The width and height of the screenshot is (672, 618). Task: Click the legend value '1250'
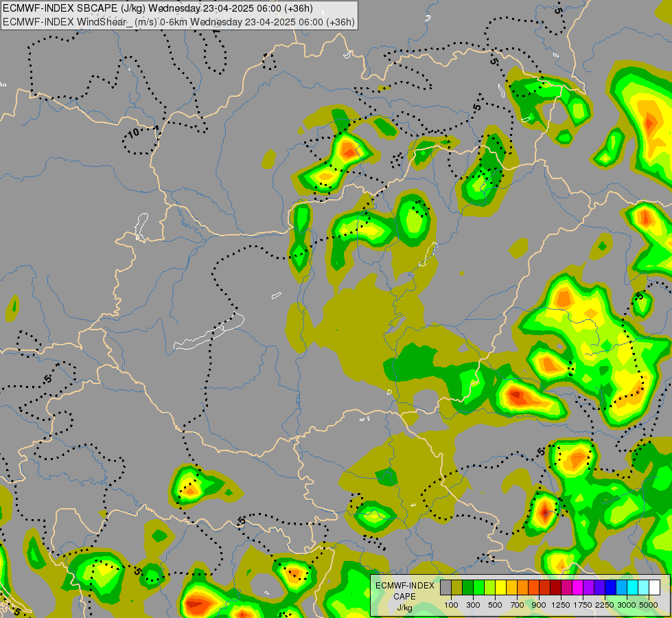[x=561, y=605]
